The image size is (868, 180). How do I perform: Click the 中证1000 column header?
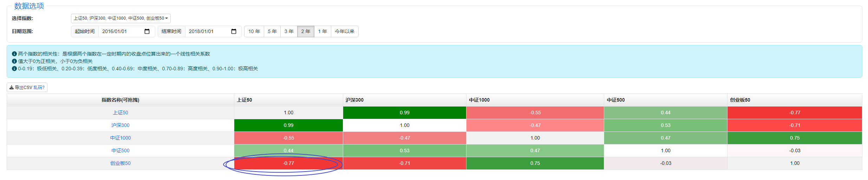tap(535, 100)
